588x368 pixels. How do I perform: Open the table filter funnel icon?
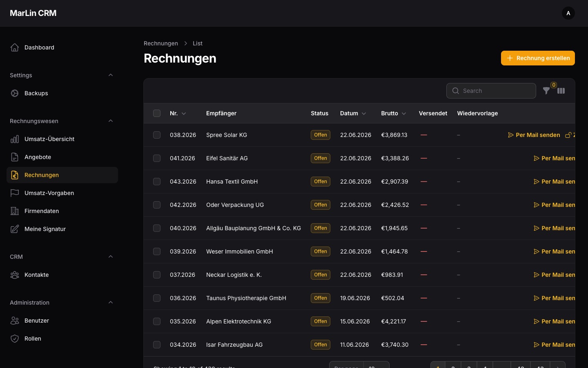point(546,91)
